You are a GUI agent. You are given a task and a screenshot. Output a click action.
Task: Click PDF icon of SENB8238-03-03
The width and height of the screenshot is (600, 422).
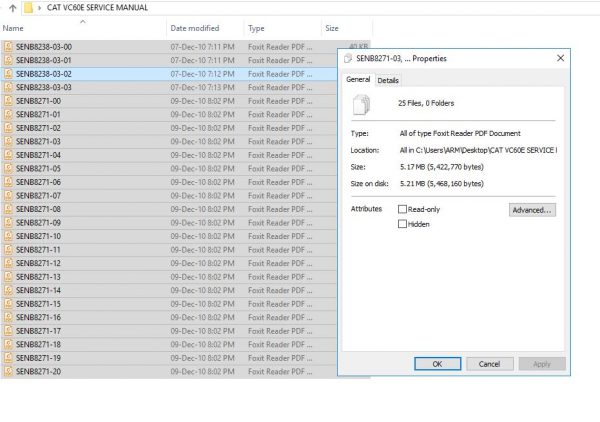8,87
